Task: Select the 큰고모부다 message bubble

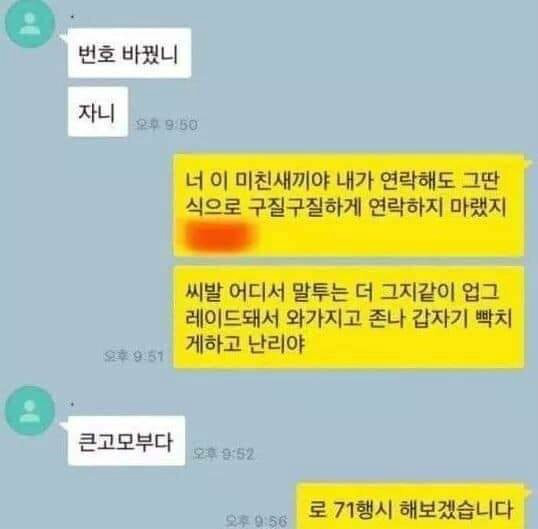Action: 126,441
